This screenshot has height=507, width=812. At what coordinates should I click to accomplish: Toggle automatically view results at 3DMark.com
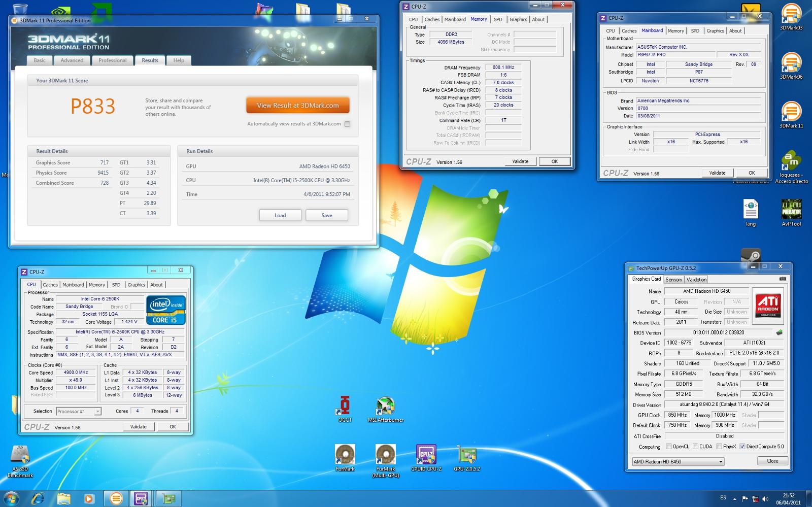tap(347, 124)
